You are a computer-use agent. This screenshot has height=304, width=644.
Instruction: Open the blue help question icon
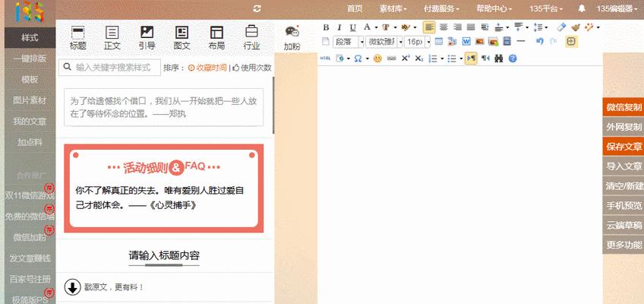point(512,59)
